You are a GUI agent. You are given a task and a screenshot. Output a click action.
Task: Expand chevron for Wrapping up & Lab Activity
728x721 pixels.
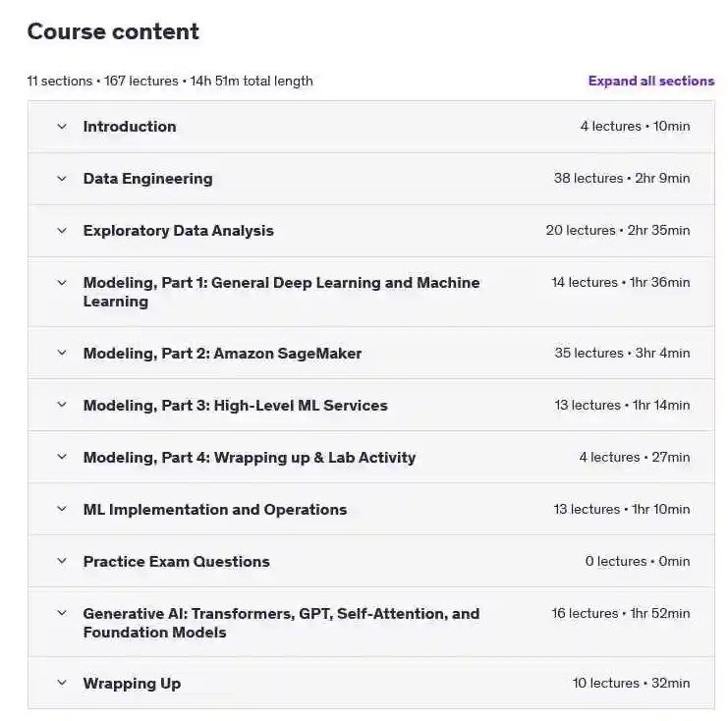click(62, 457)
